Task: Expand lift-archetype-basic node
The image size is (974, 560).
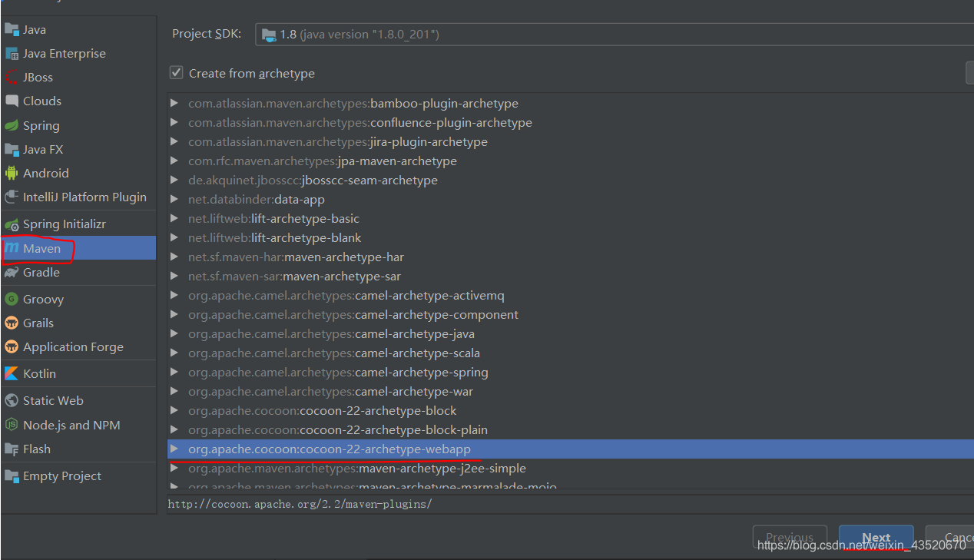Action: click(174, 218)
